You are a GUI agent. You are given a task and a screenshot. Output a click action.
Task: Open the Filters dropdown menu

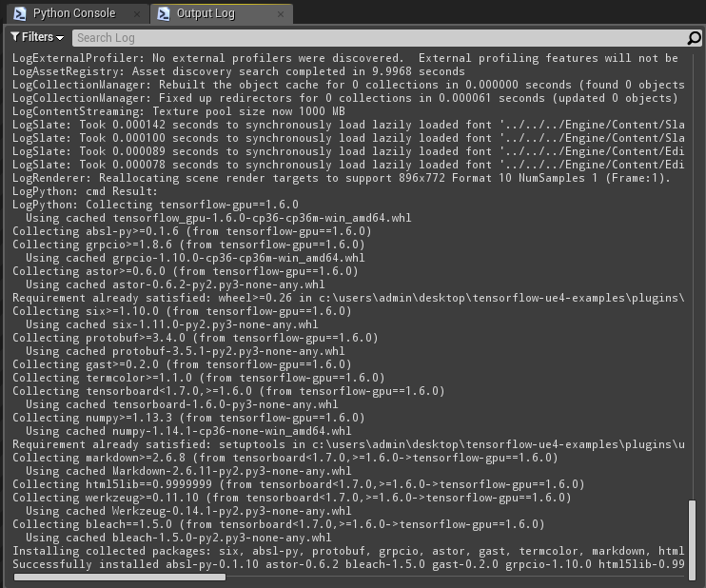click(x=37, y=37)
